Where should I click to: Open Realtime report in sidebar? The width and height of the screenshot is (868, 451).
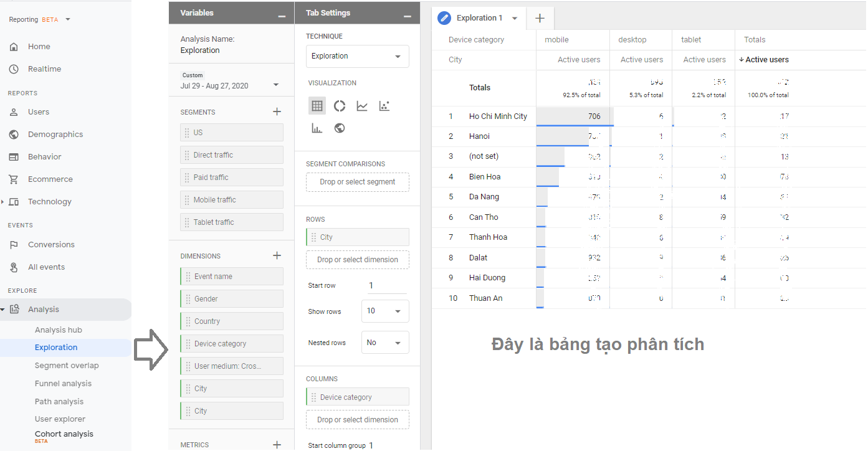pos(44,69)
